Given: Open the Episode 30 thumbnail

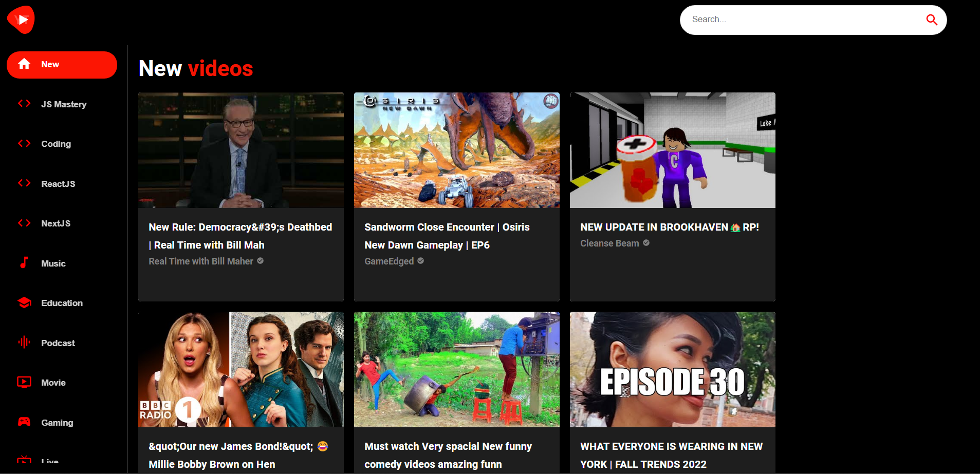Looking at the screenshot, I should (x=673, y=369).
